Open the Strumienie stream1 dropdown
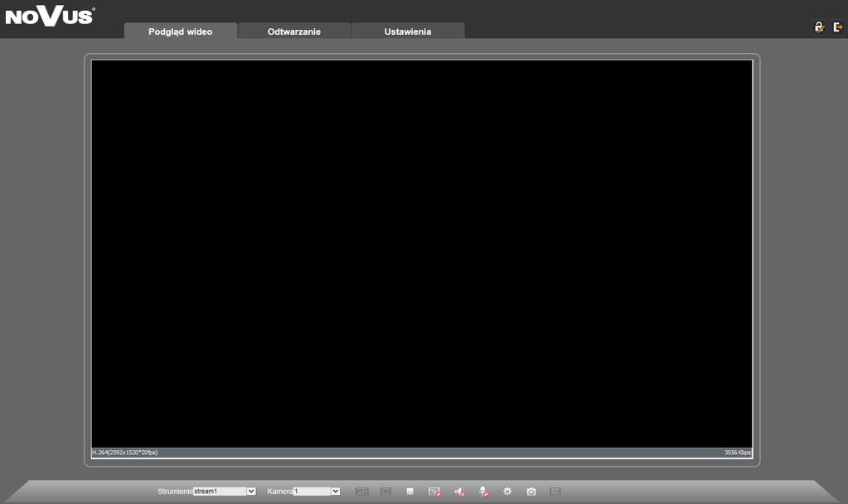The height and width of the screenshot is (504, 848). pyautogui.click(x=225, y=492)
